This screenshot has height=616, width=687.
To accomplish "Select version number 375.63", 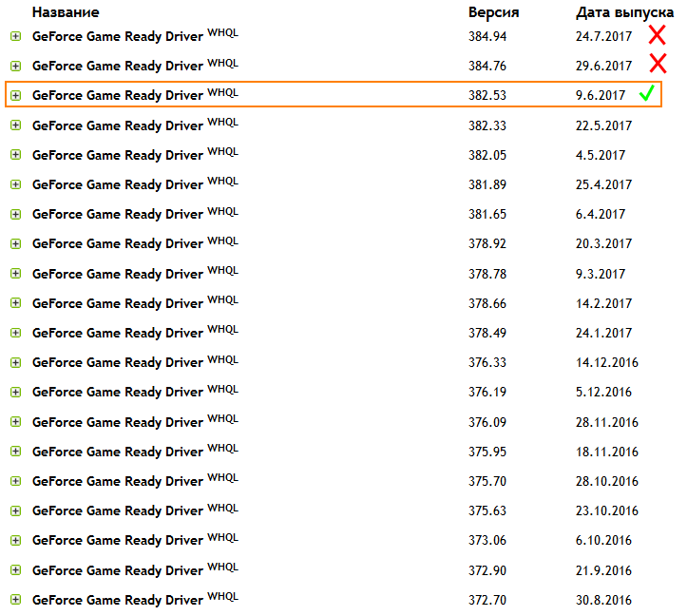I will (x=487, y=511).
